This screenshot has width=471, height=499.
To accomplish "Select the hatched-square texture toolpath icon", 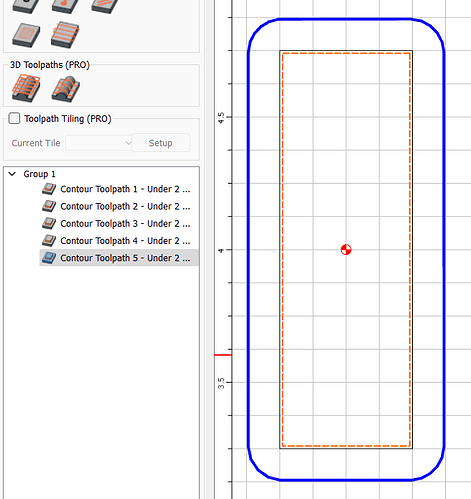I will point(26,35).
